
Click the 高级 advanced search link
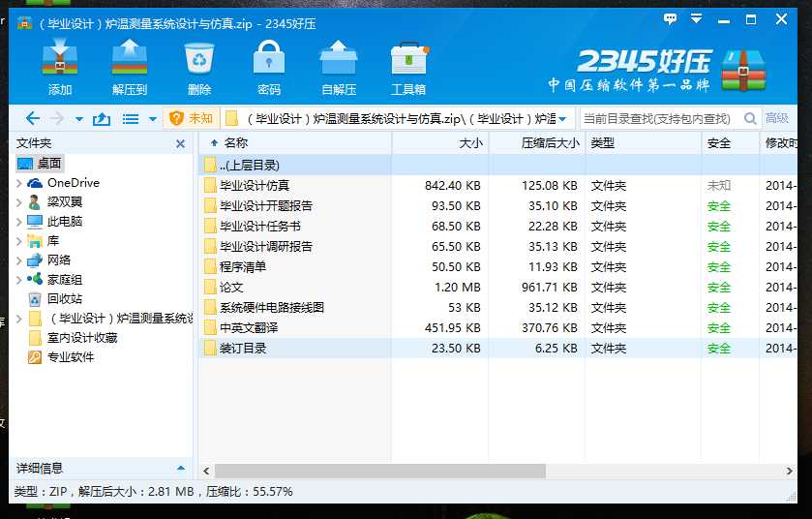[777, 118]
